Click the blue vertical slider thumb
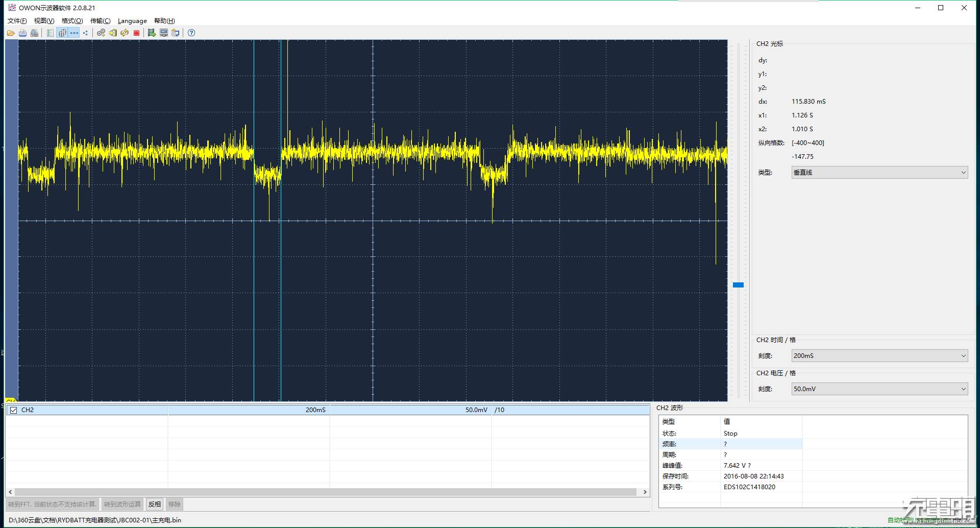The width and height of the screenshot is (980, 528). pos(738,285)
